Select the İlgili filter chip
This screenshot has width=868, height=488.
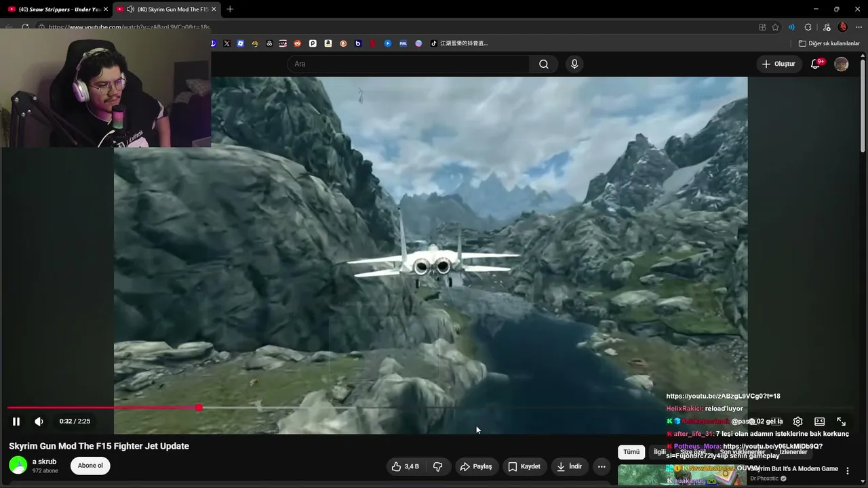[x=660, y=452]
